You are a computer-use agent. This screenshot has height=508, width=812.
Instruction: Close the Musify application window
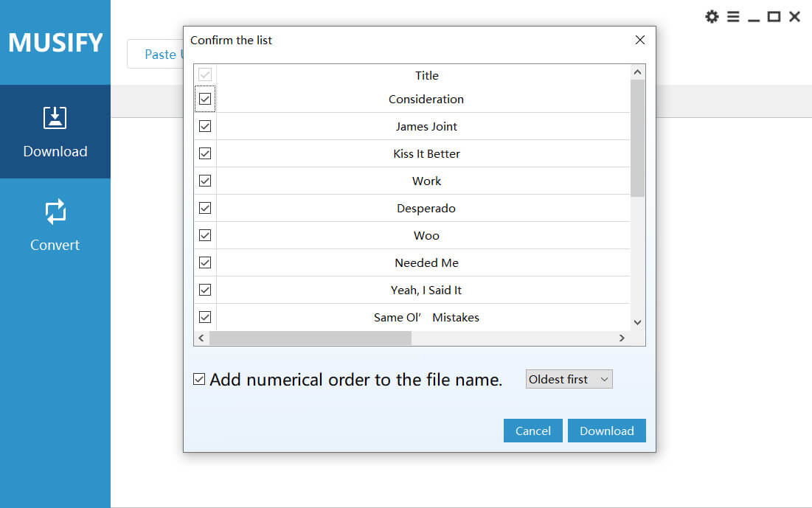tap(794, 16)
